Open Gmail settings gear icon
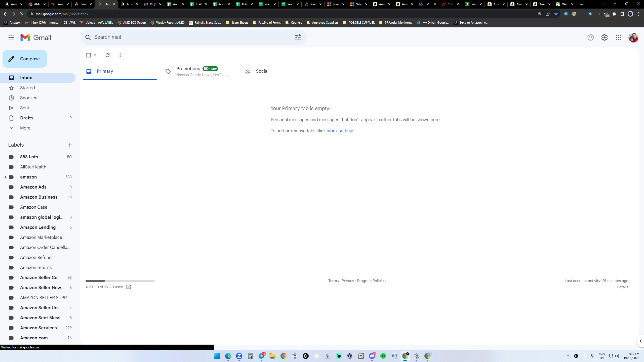Viewport: 644px width, 362px height. coord(605,37)
